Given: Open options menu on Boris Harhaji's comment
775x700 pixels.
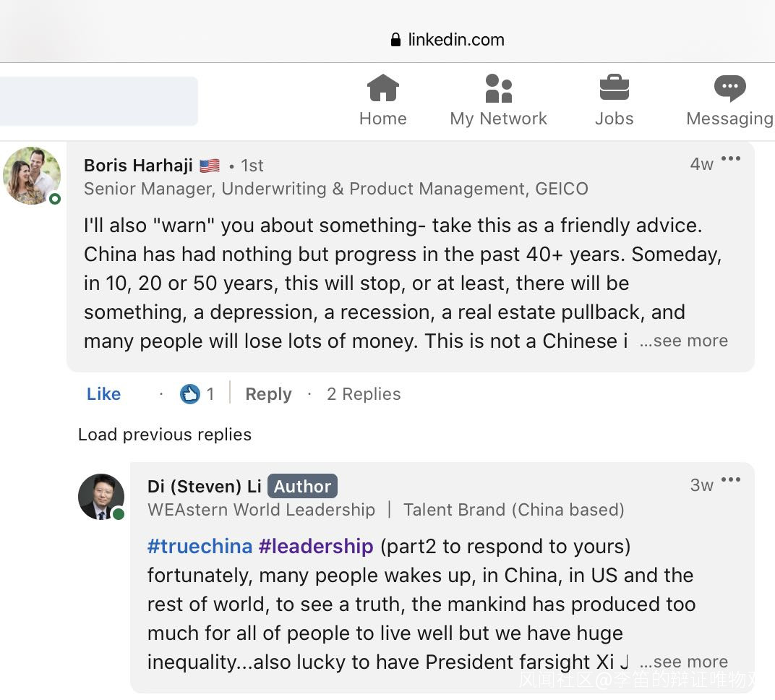Looking at the screenshot, I should click(731, 160).
